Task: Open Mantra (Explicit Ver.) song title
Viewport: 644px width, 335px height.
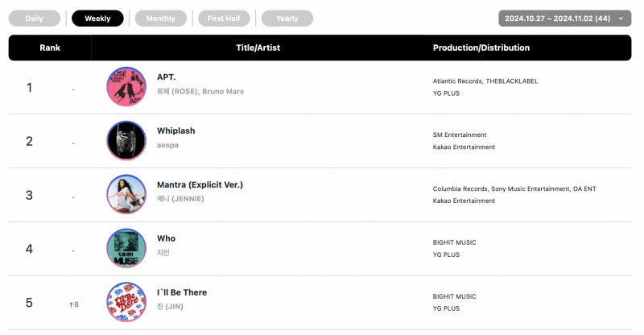Action: (200, 185)
